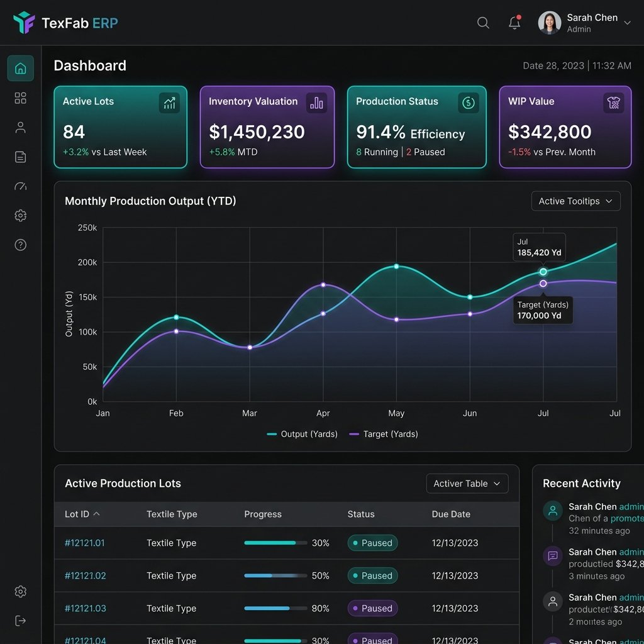Click the Date 28, 2023 timestamp
The image size is (644, 644).
coord(577,65)
